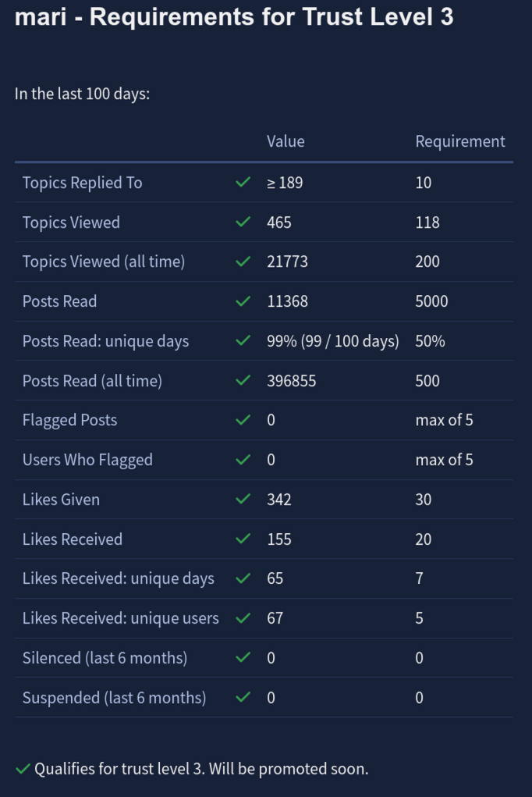Click the Suspended (last 6 months) checkmark
The width and height of the screenshot is (532, 797).
pyautogui.click(x=243, y=697)
